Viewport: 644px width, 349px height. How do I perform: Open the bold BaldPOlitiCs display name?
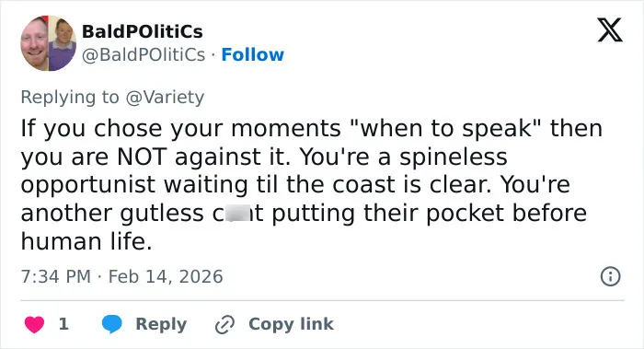point(142,31)
